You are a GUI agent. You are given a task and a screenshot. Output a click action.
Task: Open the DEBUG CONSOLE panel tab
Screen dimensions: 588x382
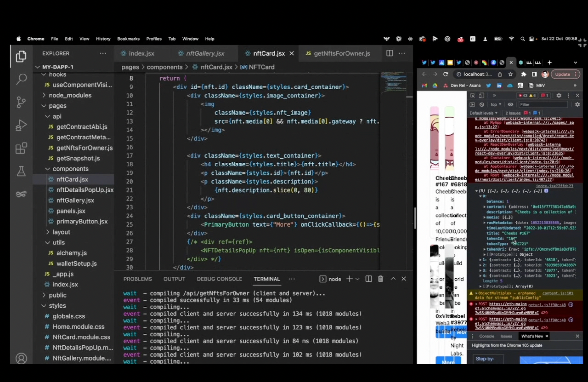pyautogui.click(x=219, y=279)
